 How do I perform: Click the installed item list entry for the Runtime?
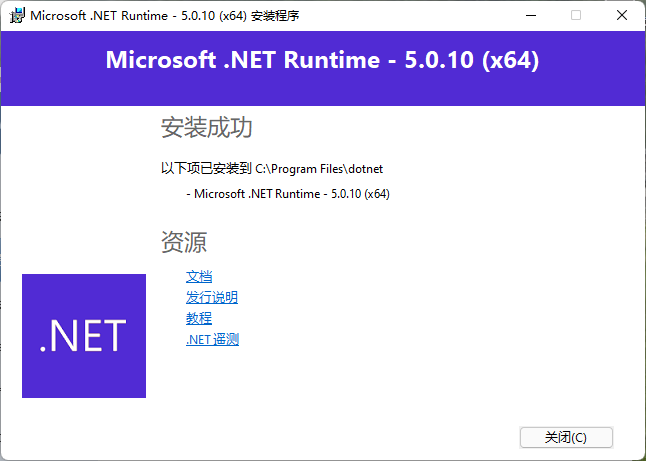click(288, 193)
